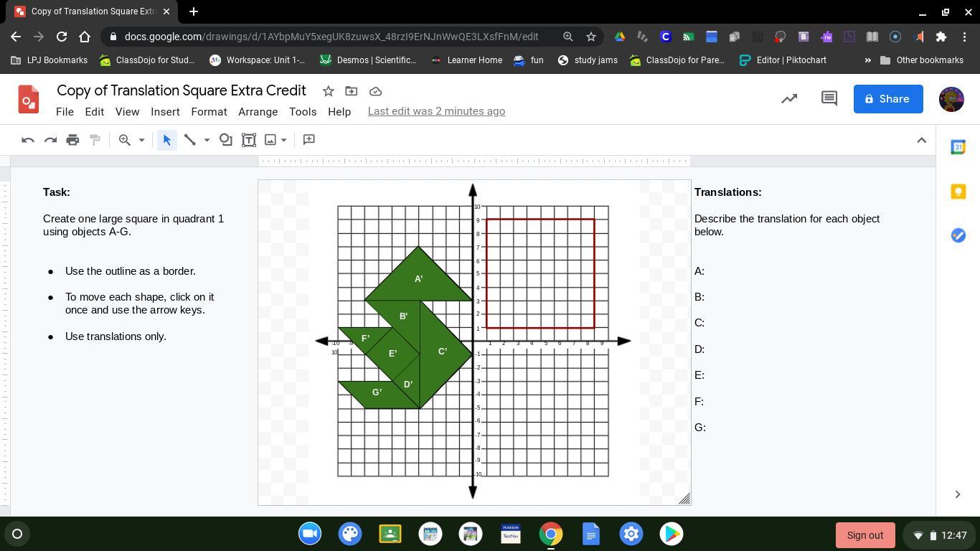Open Google Docs from the shelf
Image resolution: width=980 pixels, height=551 pixels.
click(591, 534)
